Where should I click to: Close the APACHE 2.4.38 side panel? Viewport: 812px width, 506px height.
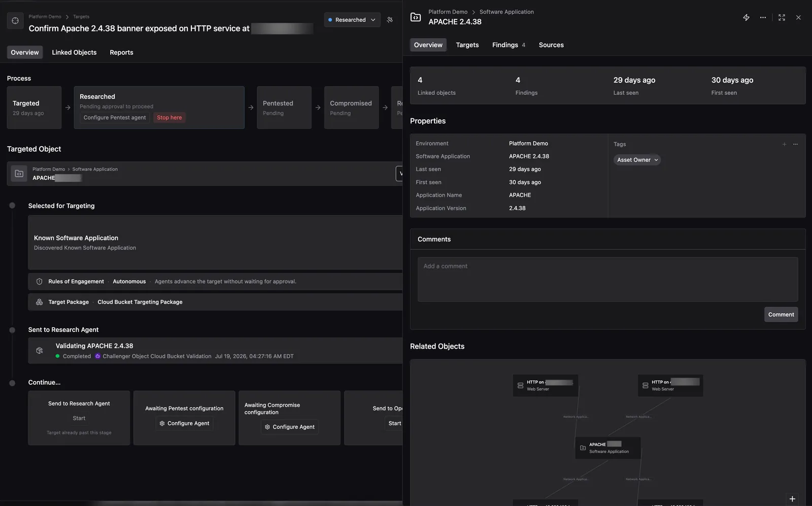tap(798, 17)
